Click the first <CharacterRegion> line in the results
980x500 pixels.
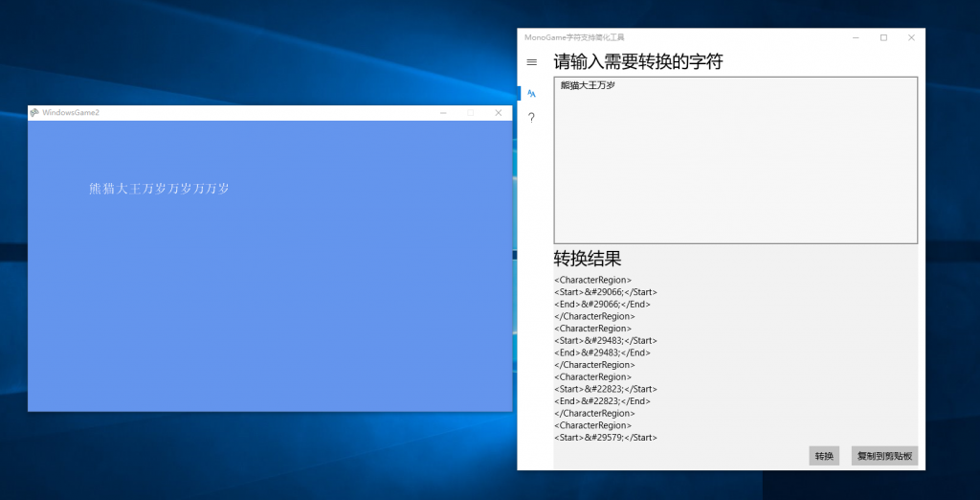tap(592, 280)
